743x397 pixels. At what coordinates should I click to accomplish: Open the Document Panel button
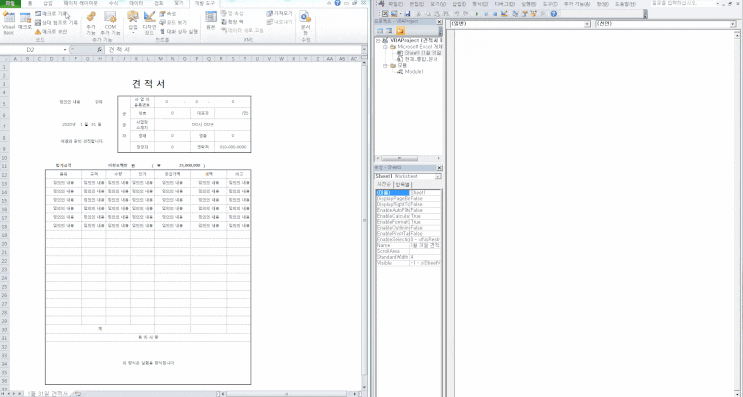[x=305, y=23]
